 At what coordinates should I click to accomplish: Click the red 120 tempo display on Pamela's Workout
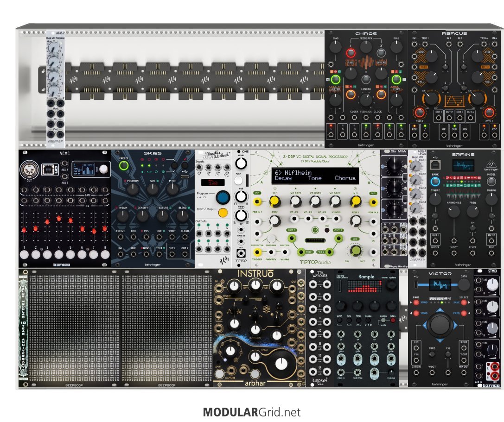click(x=213, y=183)
